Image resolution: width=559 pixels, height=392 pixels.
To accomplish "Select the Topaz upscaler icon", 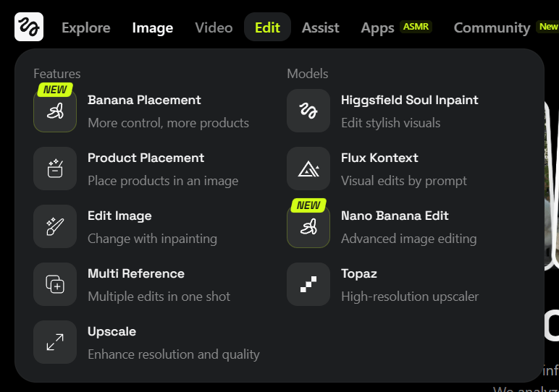I will [308, 284].
